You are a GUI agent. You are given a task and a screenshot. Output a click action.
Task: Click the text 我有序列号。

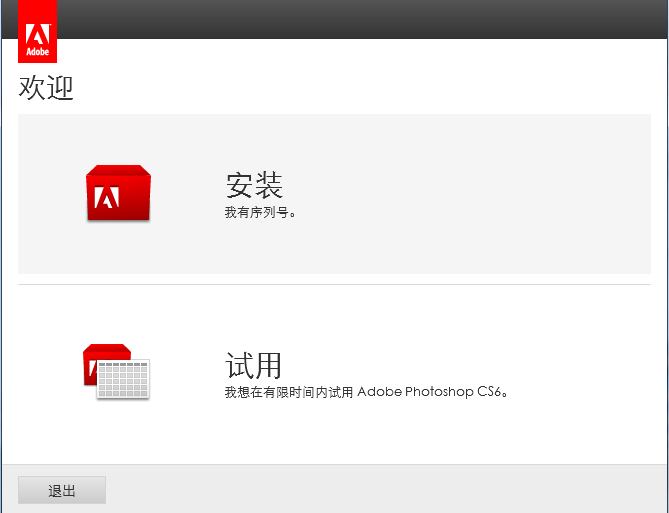(x=260, y=213)
